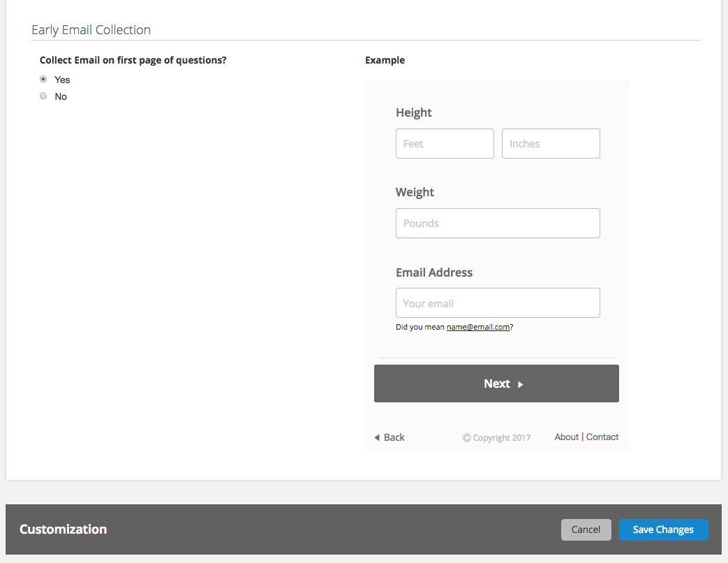Click the name@email.com suggestion link

[x=478, y=327]
